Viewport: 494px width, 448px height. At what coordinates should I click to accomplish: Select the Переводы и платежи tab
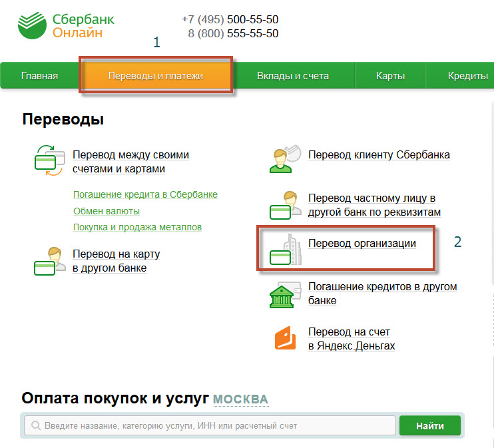(156, 76)
